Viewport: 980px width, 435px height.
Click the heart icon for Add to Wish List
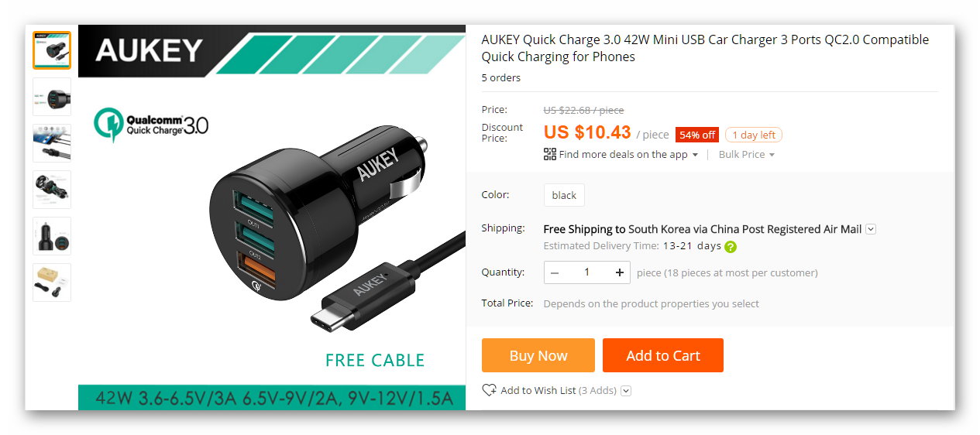tap(489, 390)
